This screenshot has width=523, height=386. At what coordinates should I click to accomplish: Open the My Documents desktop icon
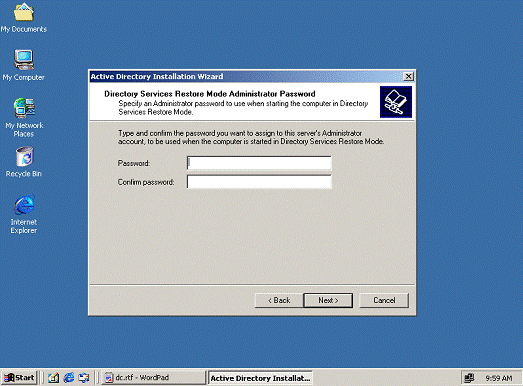(23, 17)
